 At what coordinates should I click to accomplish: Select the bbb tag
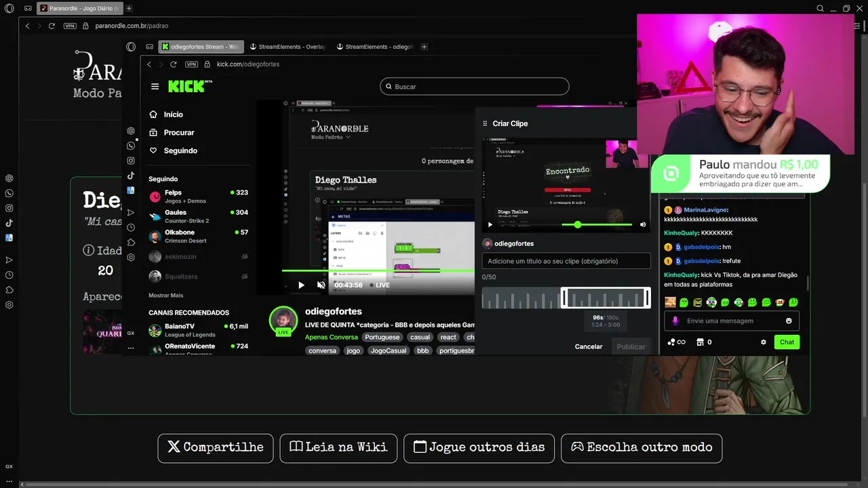[x=422, y=350]
